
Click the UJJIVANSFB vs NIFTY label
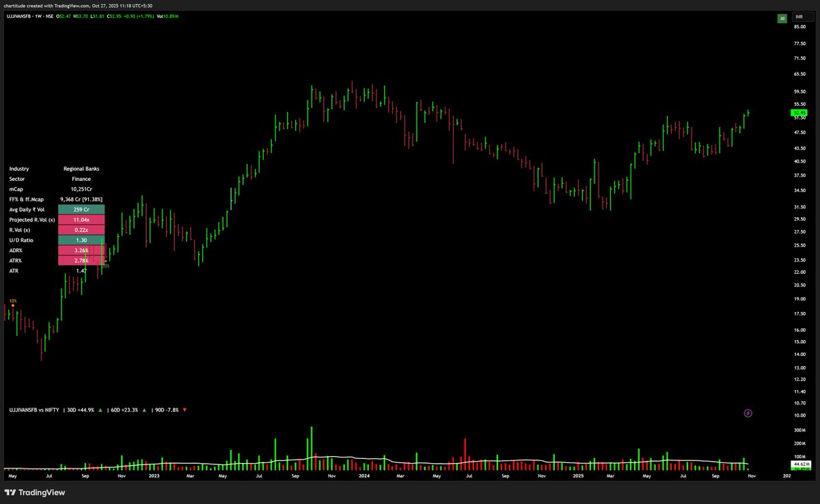(x=34, y=410)
